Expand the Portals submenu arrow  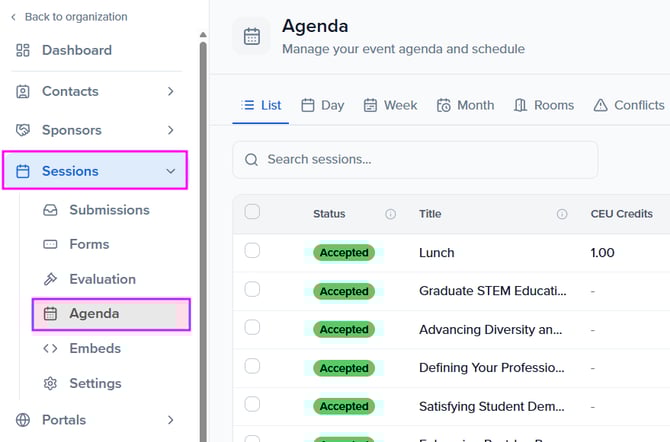170,420
